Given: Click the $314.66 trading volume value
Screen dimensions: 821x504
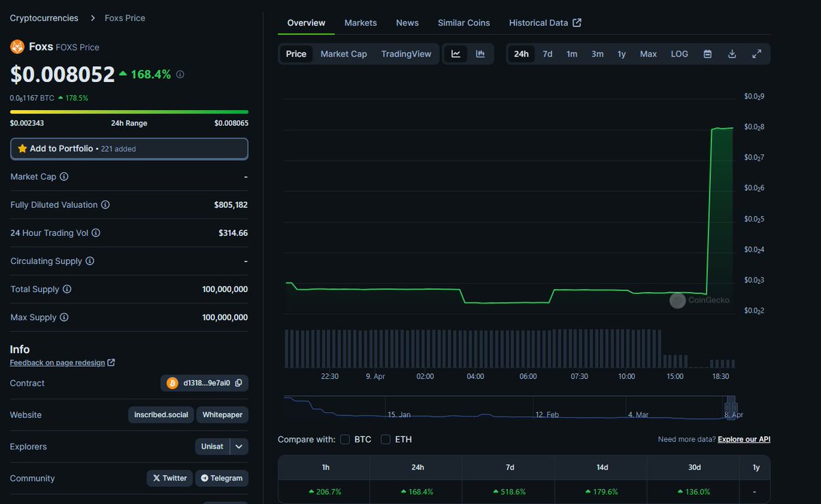Looking at the screenshot, I should [x=233, y=233].
